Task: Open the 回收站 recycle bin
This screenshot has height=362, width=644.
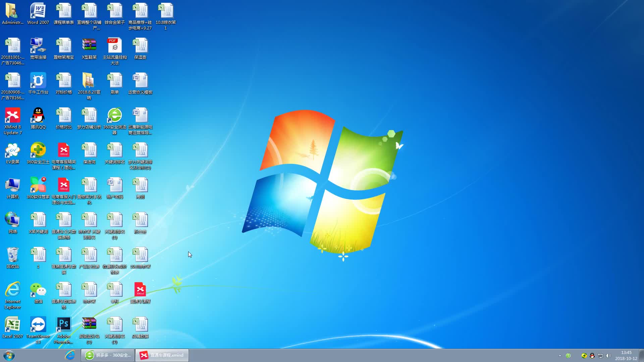Action: coord(12,258)
